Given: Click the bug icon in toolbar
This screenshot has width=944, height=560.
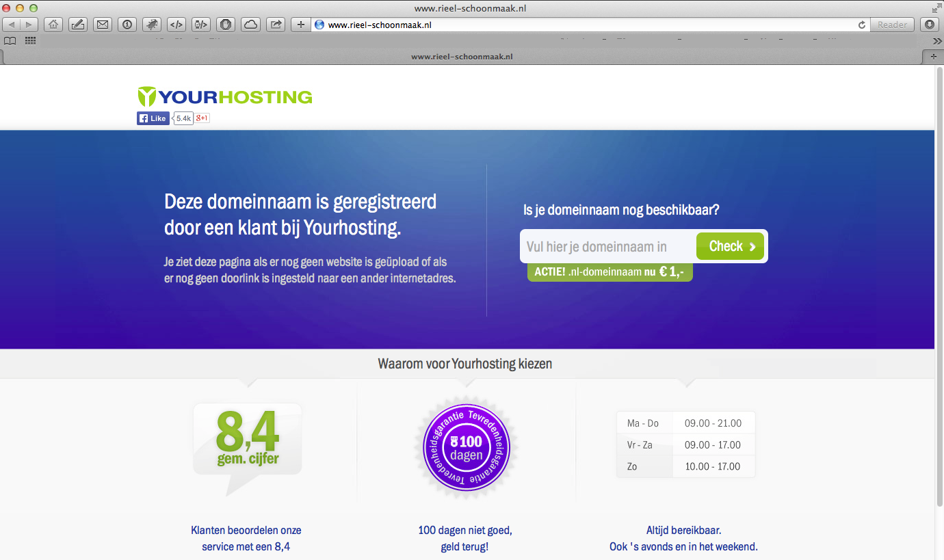Looking at the screenshot, I should click(152, 25).
